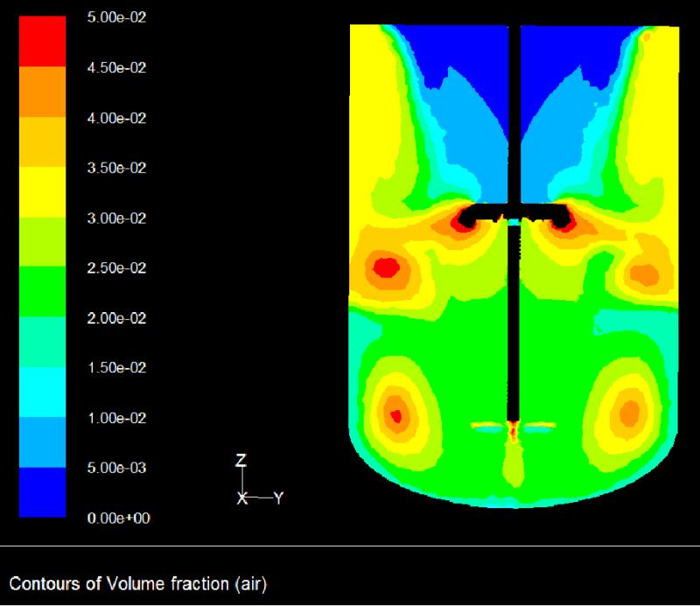
Task: Click the orange vortex core at lower right
Action: [629, 411]
